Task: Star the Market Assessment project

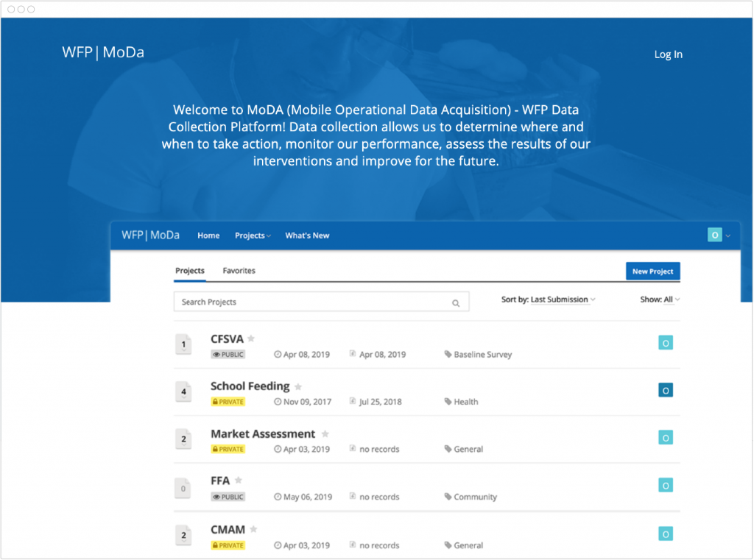Action: [x=325, y=434]
